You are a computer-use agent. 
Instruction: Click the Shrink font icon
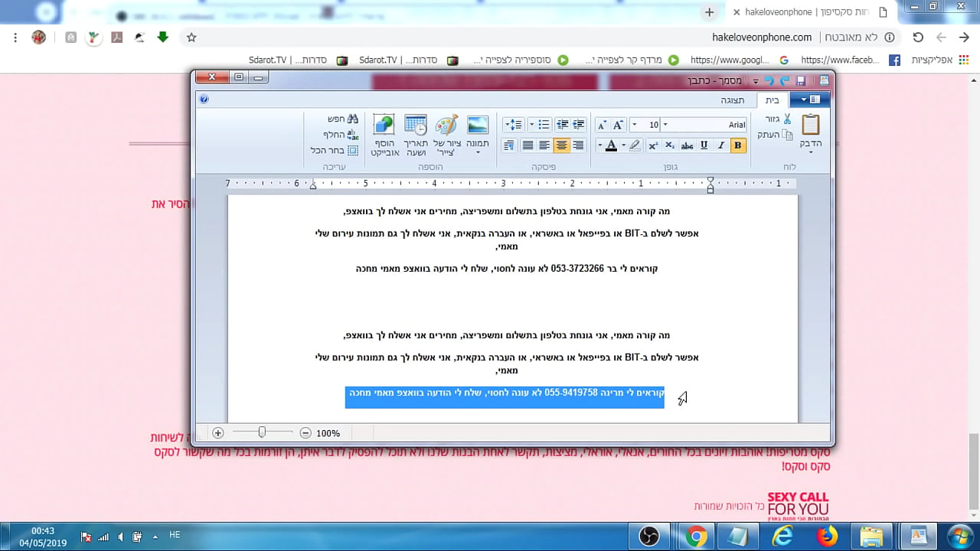pyautogui.click(x=602, y=125)
